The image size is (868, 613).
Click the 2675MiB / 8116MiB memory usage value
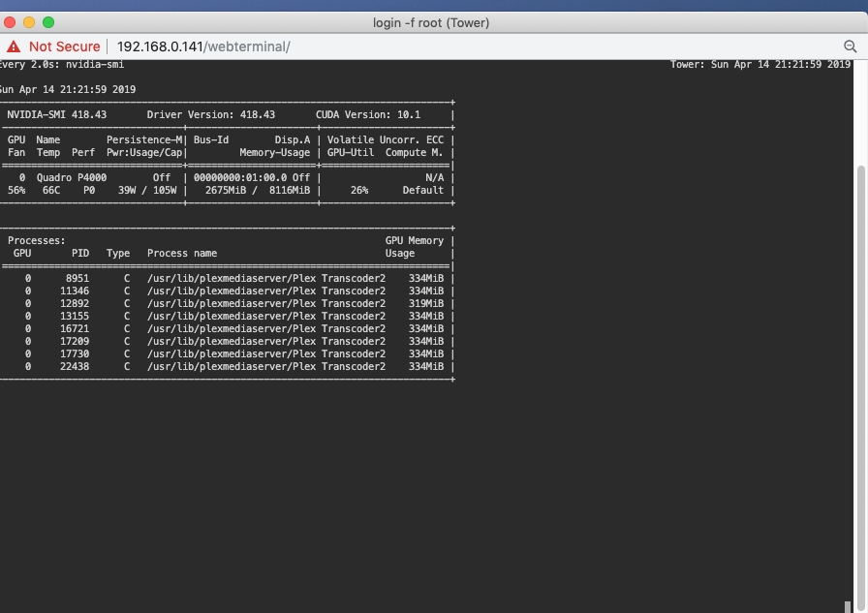[x=258, y=191]
